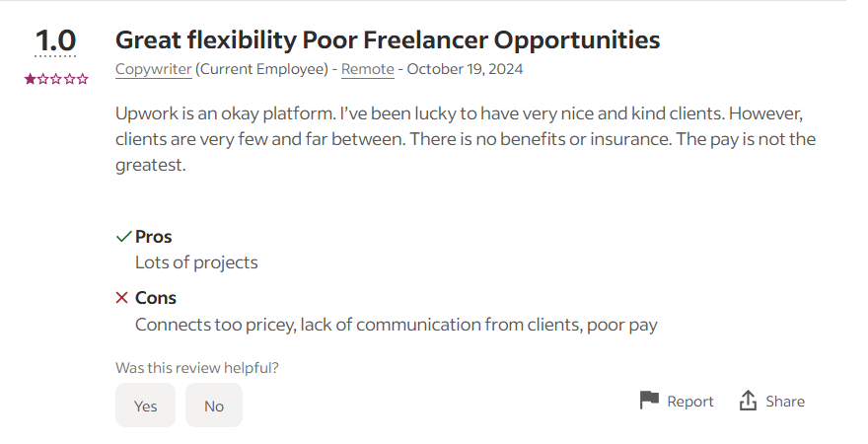This screenshot has width=868, height=444.
Task: Click the share arrow icon
Action: click(x=748, y=401)
